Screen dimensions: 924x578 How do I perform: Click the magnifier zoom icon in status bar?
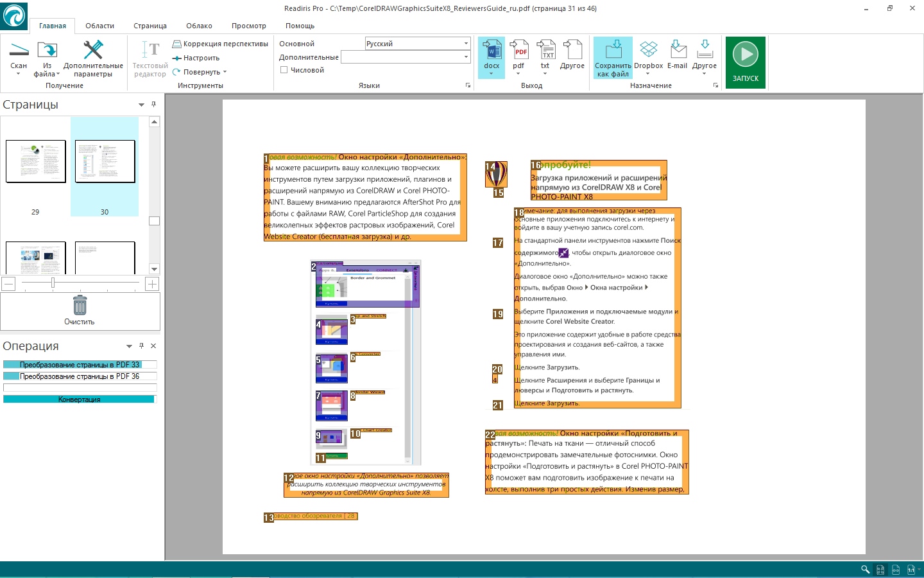(865, 570)
